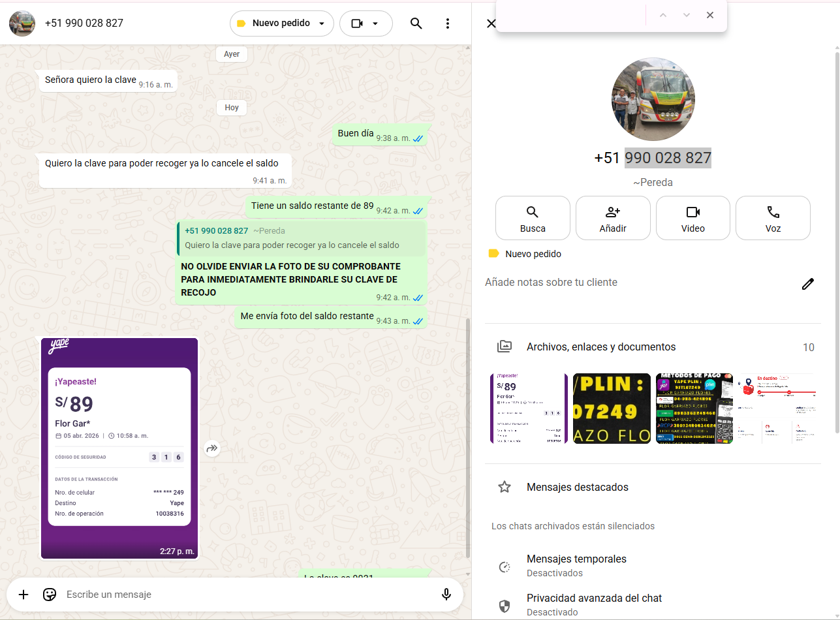
Task: Go to next search result arrow
Action: [x=686, y=15]
